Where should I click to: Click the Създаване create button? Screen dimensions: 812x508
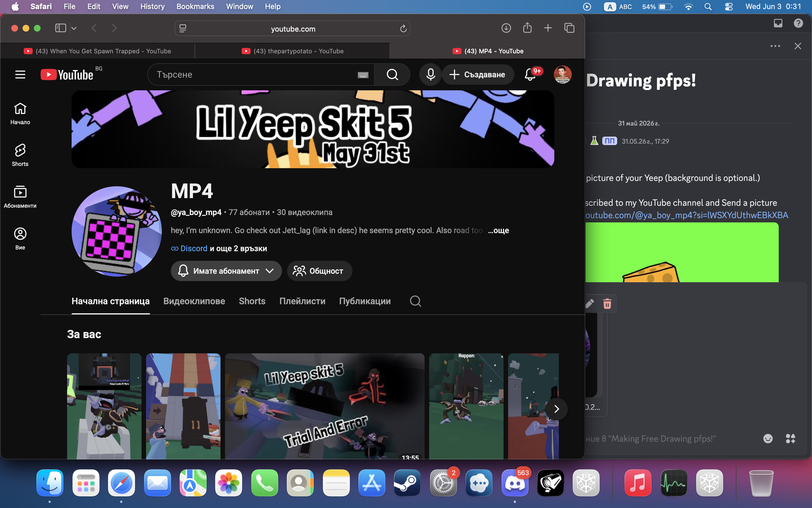(478, 75)
